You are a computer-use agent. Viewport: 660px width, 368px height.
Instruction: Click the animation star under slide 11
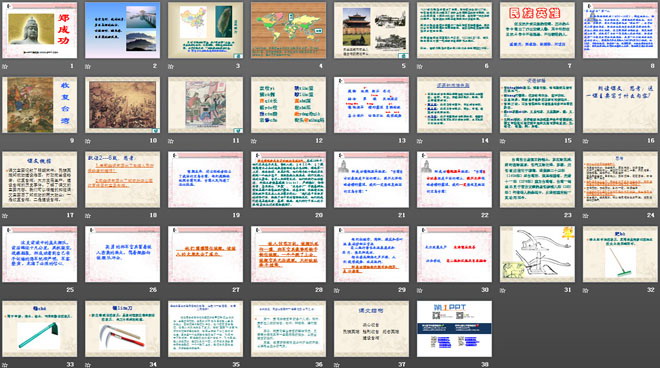171,141
